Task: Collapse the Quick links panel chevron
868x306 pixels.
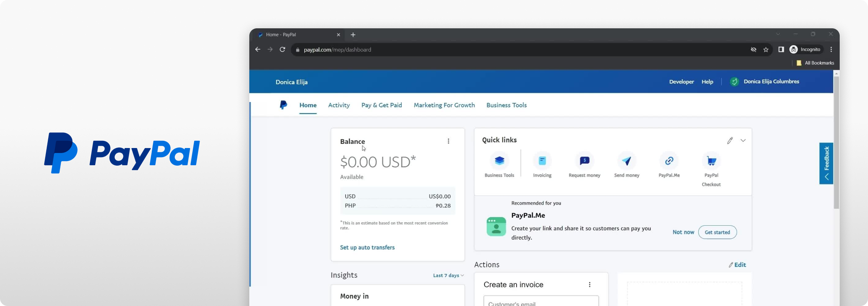Action: tap(743, 140)
